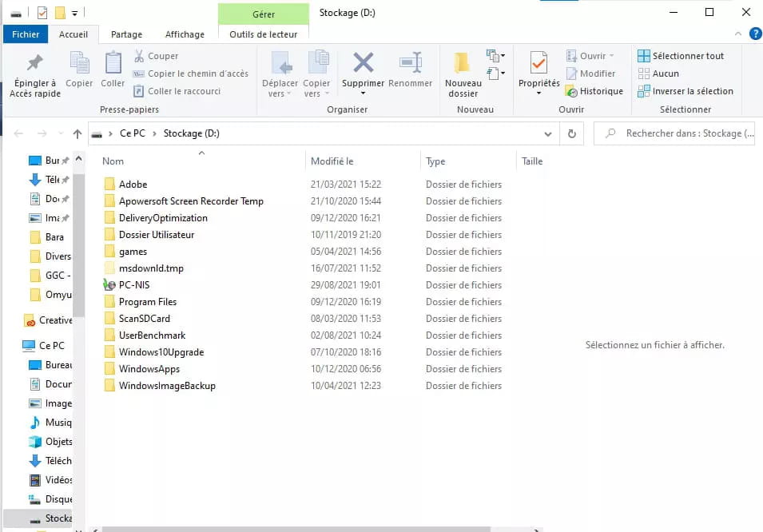
Task: Click Copier le chemin d'accès
Action: (191, 73)
